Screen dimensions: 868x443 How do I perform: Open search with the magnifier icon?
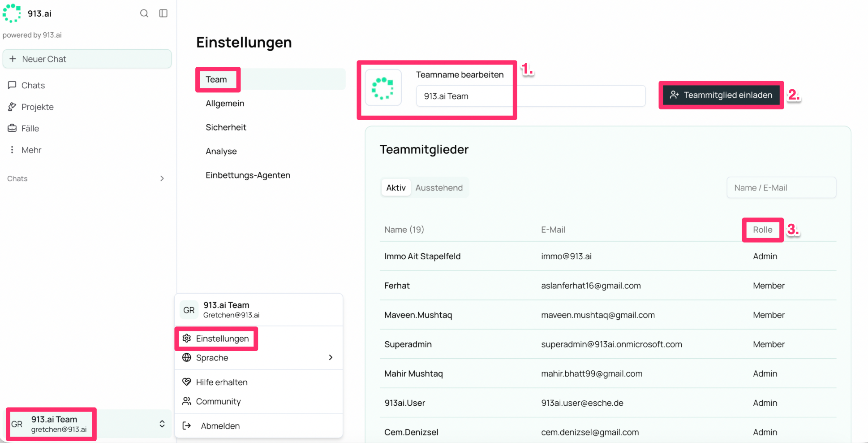144,13
